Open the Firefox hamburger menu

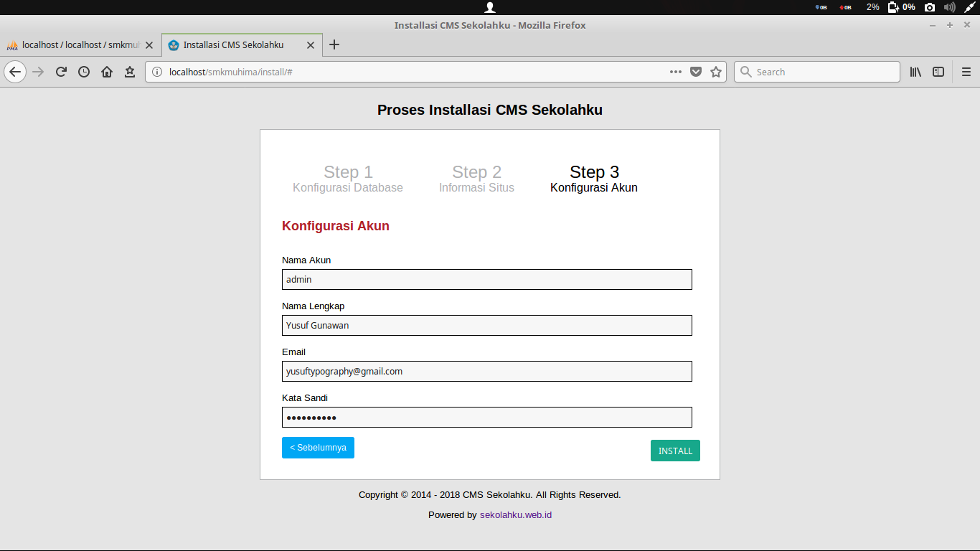[966, 72]
